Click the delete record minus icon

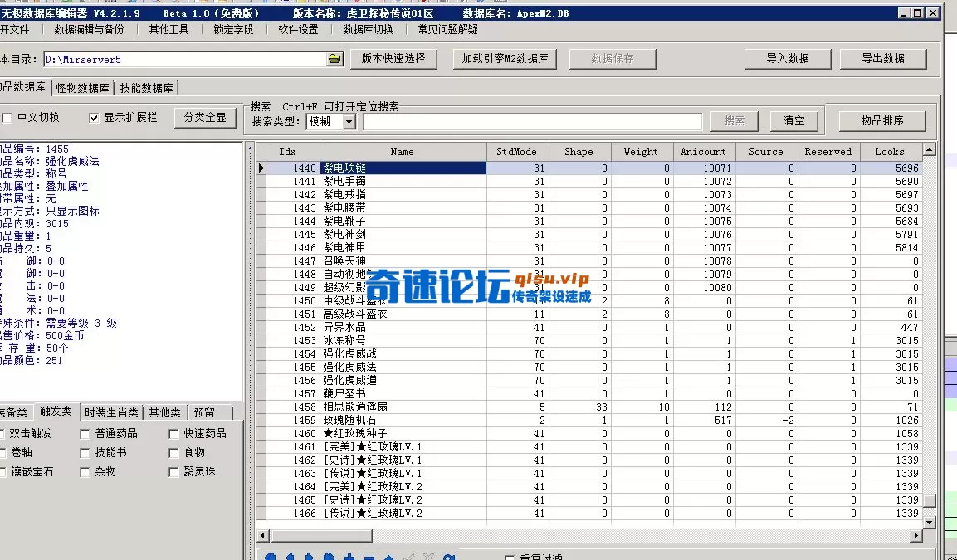click(x=369, y=556)
